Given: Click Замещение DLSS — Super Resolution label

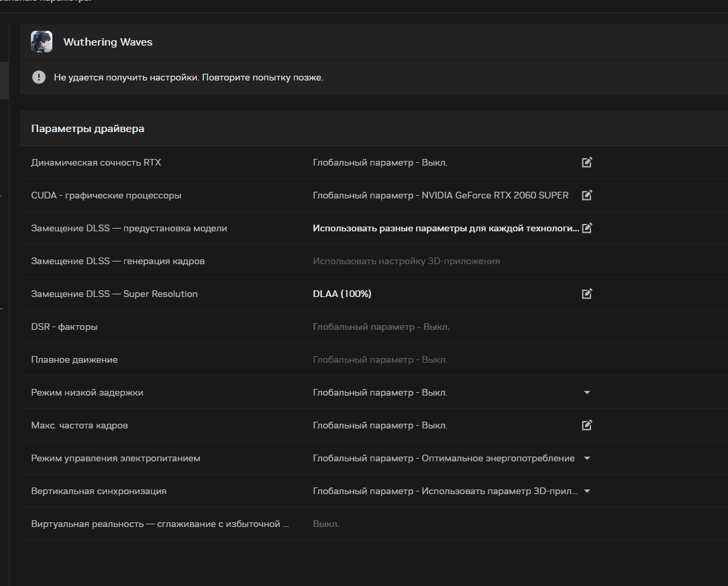Looking at the screenshot, I should coord(114,294).
